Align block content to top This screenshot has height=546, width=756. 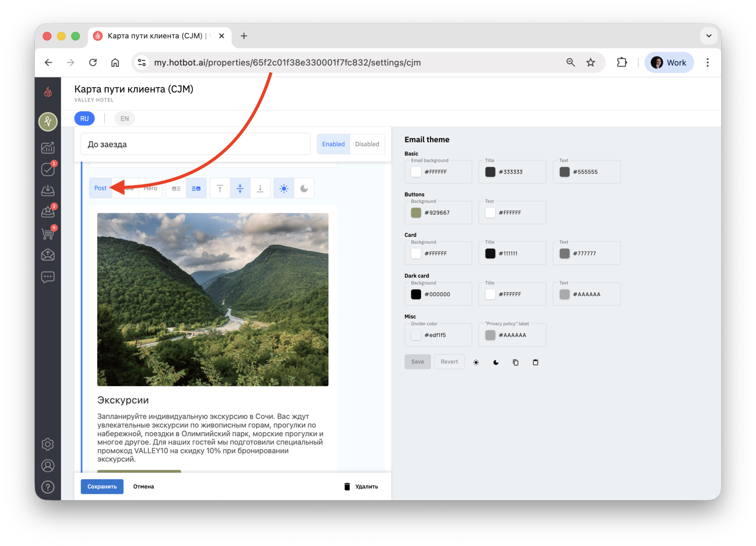[x=220, y=188]
